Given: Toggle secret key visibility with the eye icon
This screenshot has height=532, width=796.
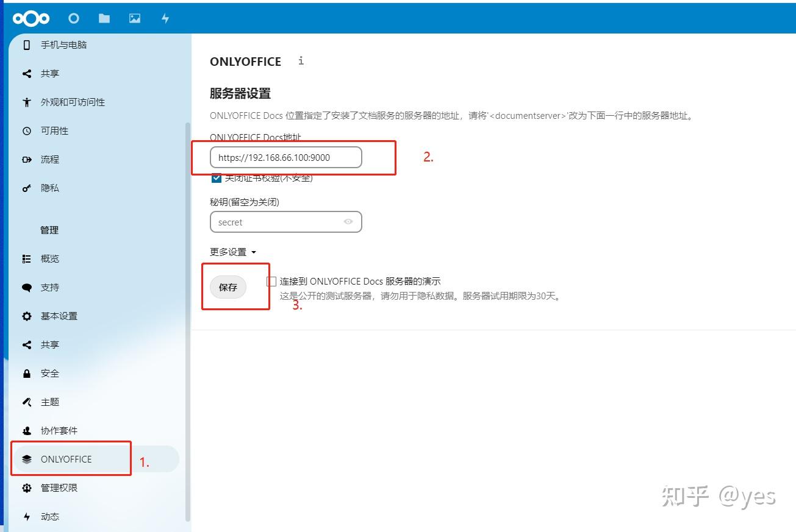Looking at the screenshot, I should [348, 222].
